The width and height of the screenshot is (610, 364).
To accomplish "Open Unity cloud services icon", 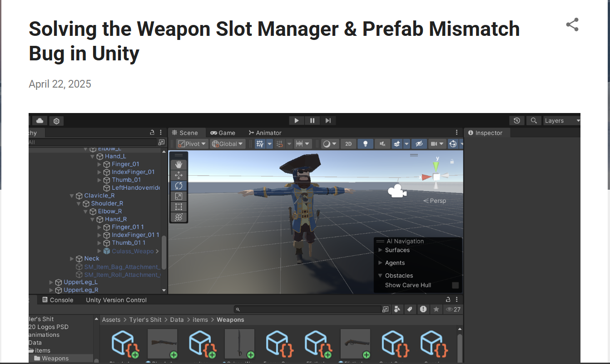I will pos(40,121).
